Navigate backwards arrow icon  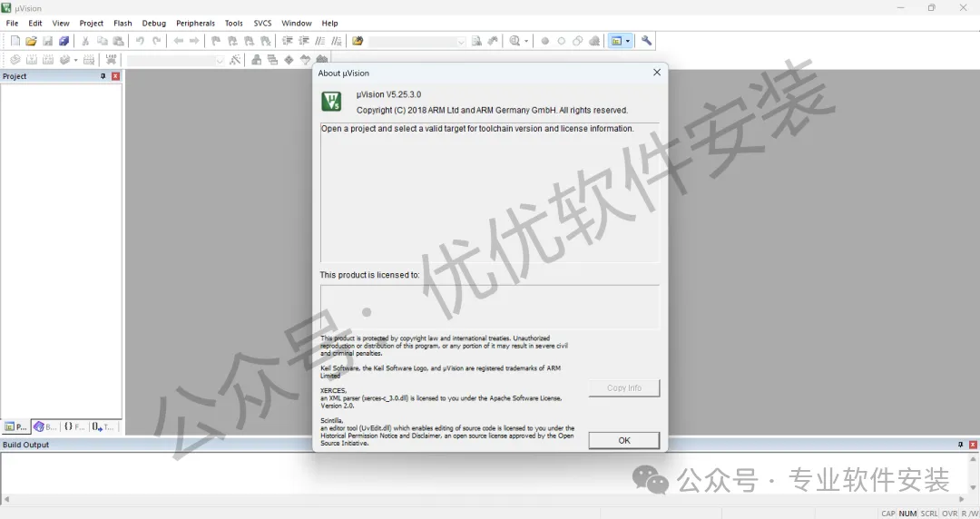tap(178, 41)
